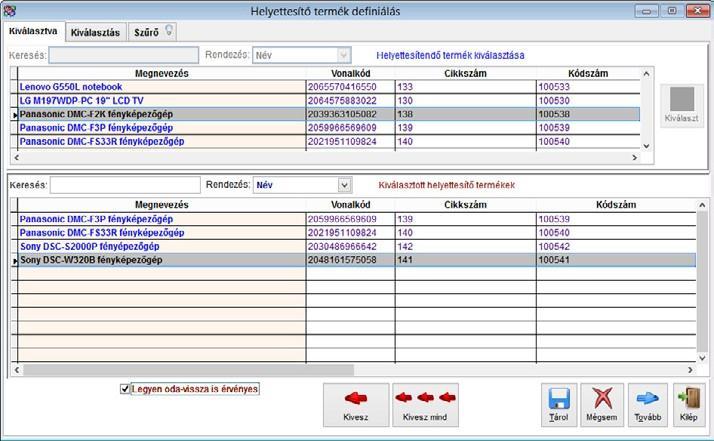Click lower table Kódszám column header
This screenshot has width=714, height=441.
coord(616,205)
